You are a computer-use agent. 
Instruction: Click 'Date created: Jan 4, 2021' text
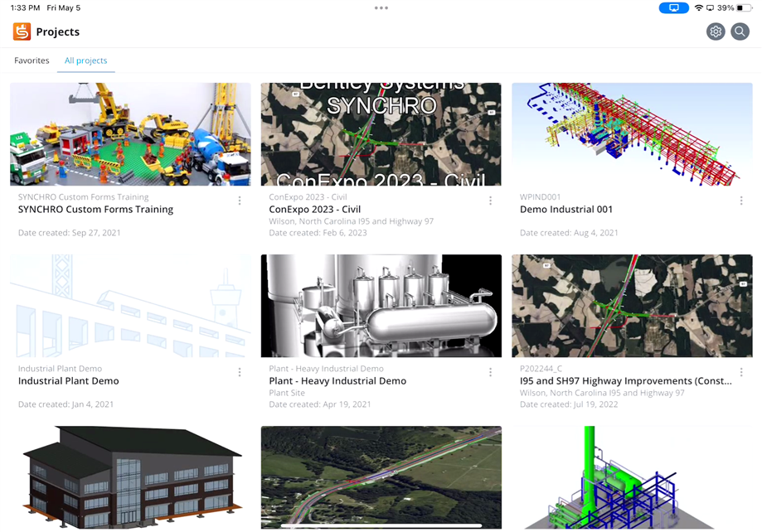pos(66,404)
